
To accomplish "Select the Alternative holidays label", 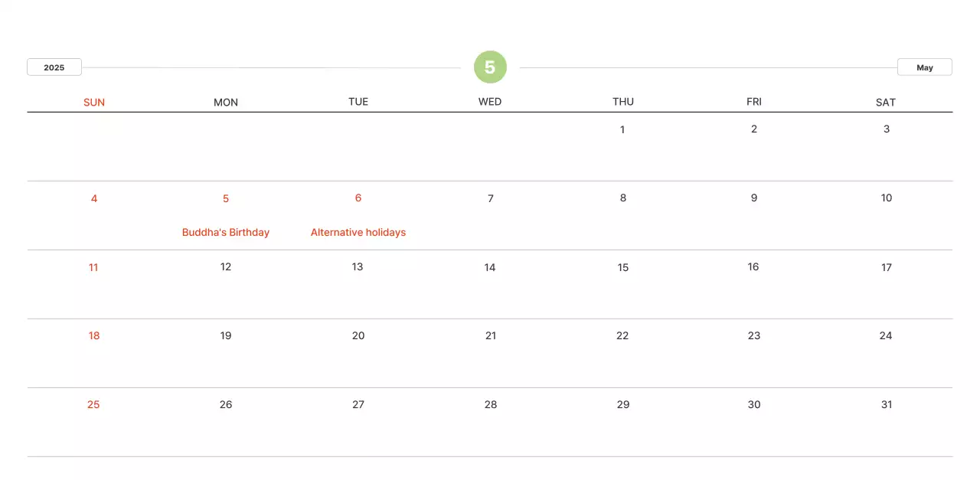I will (358, 232).
